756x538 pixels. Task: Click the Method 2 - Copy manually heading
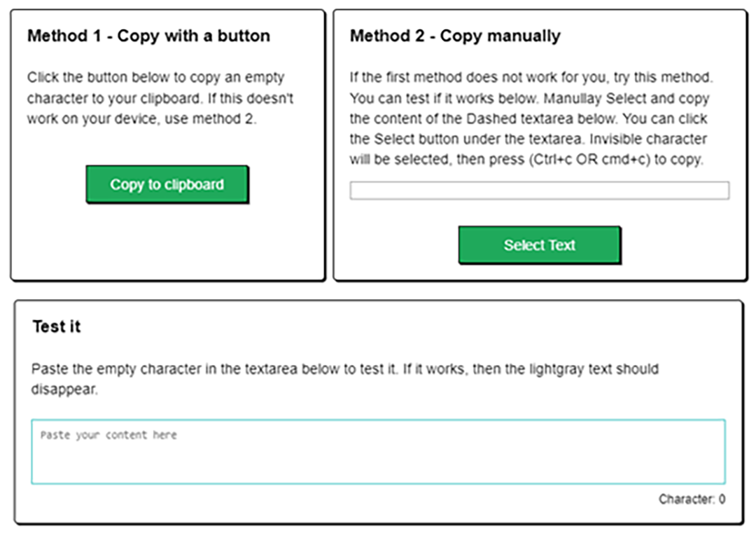(455, 36)
